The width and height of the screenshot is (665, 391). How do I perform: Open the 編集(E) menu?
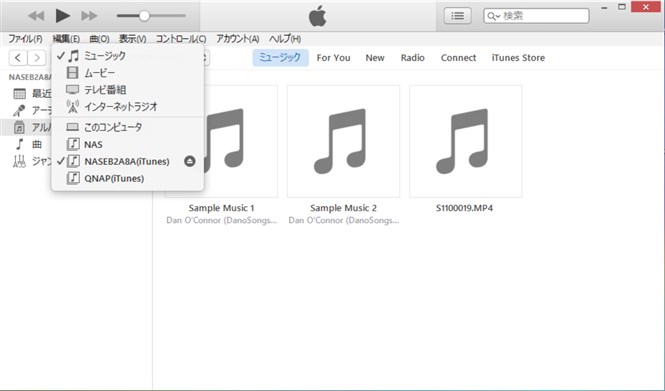click(x=66, y=39)
